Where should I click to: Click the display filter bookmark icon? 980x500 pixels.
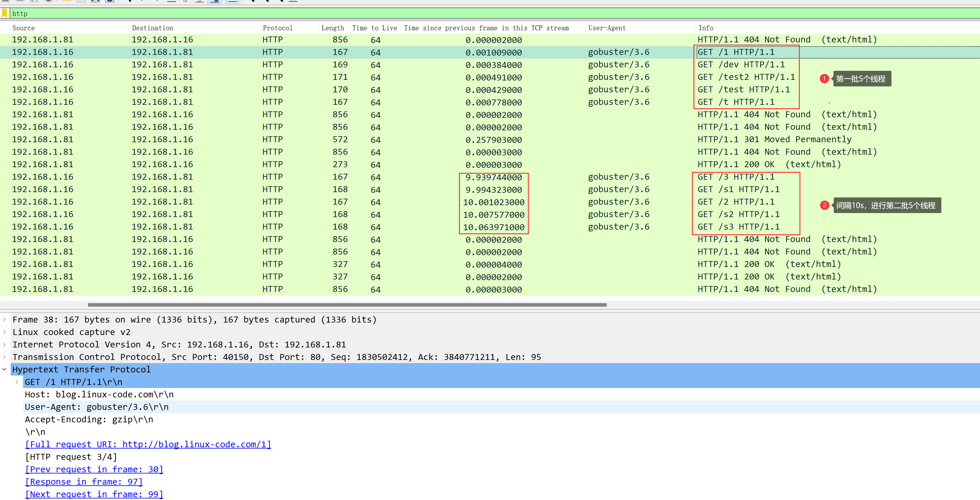[x=5, y=13]
